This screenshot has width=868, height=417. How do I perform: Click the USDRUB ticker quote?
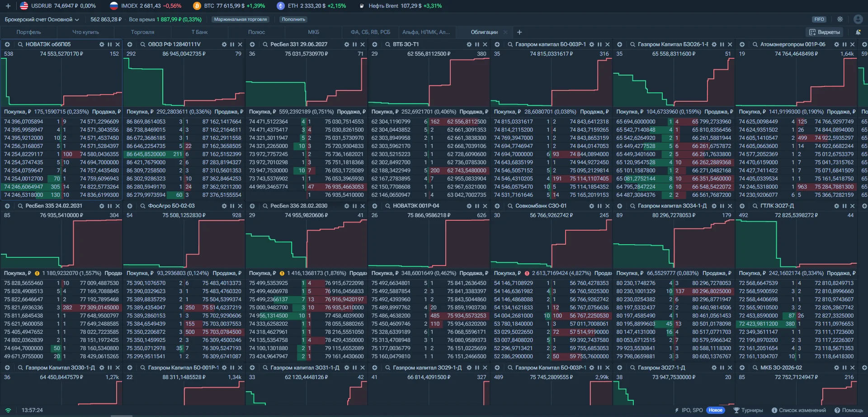click(58, 6)
